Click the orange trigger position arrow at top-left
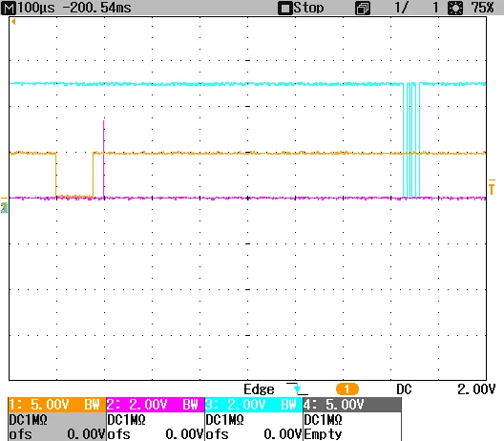The width and height of the screenshot is (504, 441). [13, 22]
